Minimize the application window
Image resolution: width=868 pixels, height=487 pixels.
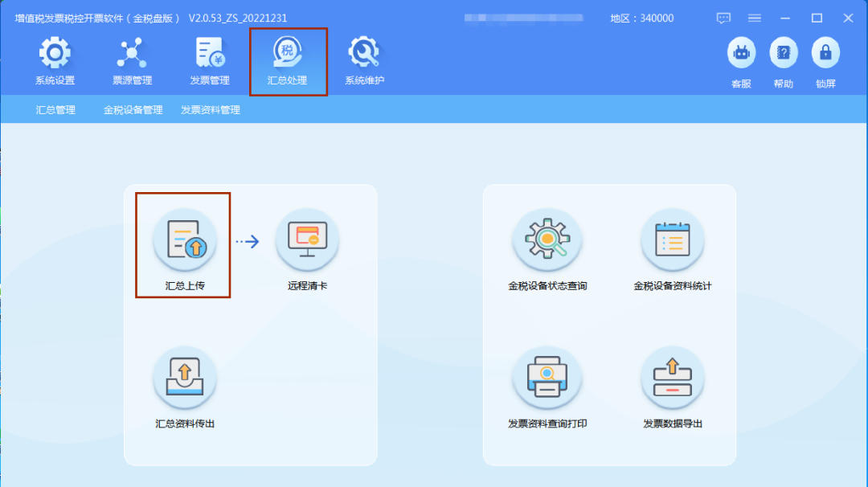pyautogui.click(x=785, y=18)
